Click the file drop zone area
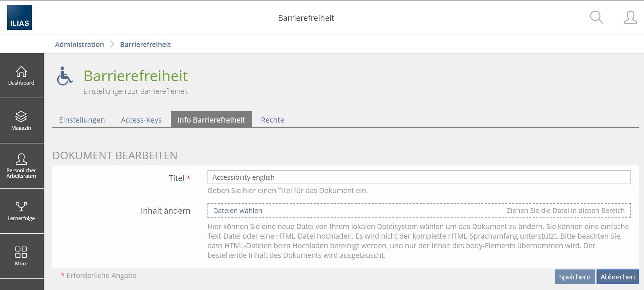The height and width of the screenshot is (290, 644). pos(411,211)
